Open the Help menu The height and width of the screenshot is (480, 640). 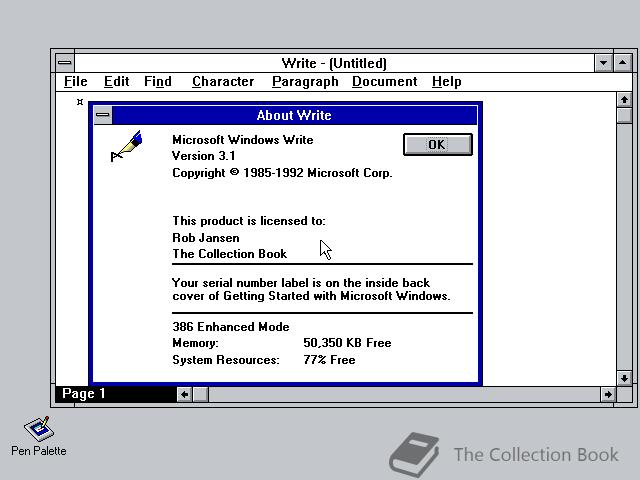[447, 82]
